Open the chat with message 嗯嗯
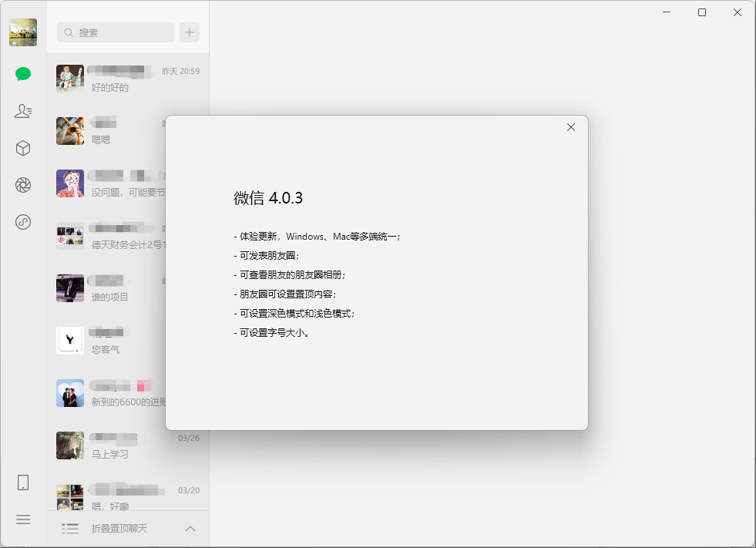Image resolution: width=756 pixels, height=548 pixels. click(x=106, y=131)
